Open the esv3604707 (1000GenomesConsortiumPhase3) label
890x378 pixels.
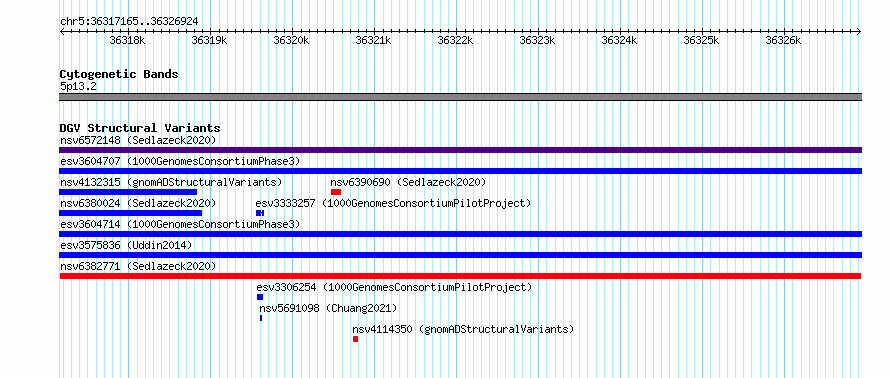180,161
